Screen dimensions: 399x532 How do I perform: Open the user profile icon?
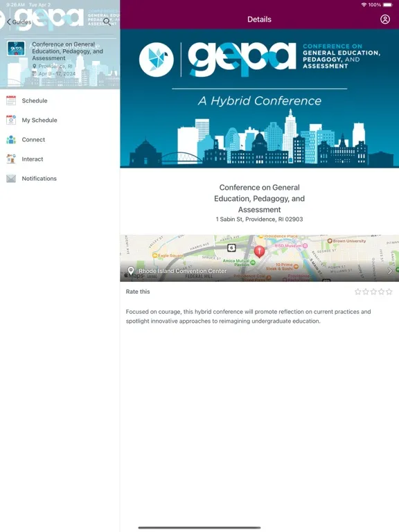[x=384, y=19]
